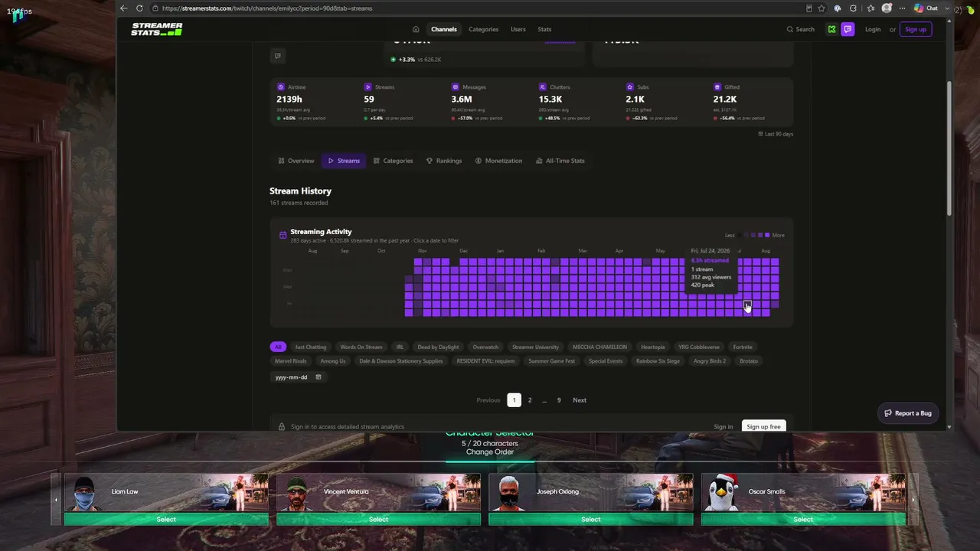Click Oscar Smalls' penguin avatar
The image size is (980, 551).
[x=720, y=494]
